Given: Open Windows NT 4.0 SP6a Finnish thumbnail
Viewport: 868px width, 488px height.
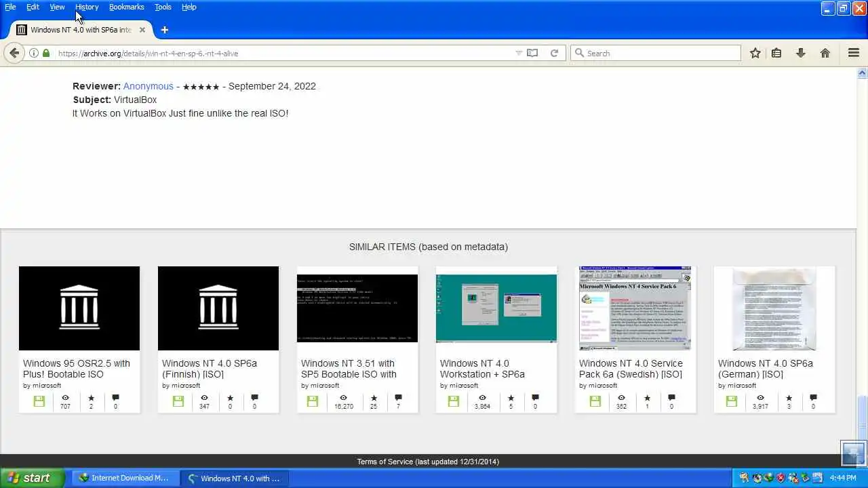Looking at the screenshot, I should point(218,308).
